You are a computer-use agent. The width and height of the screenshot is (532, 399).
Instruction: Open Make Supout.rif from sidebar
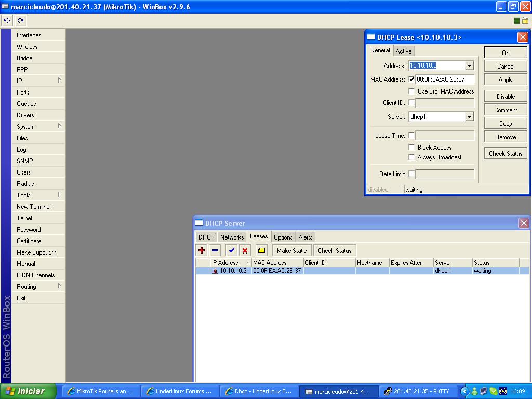tap(38, 252)
